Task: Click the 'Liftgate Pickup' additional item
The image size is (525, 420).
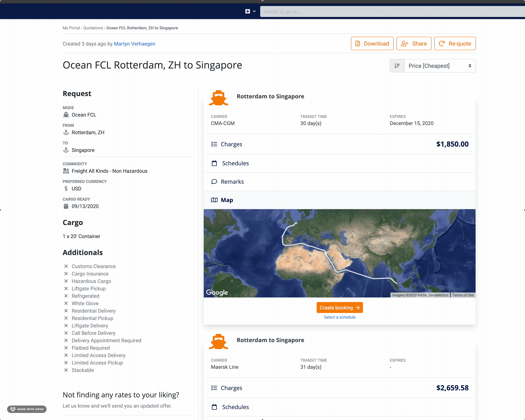Action: [x=88, y=289]
